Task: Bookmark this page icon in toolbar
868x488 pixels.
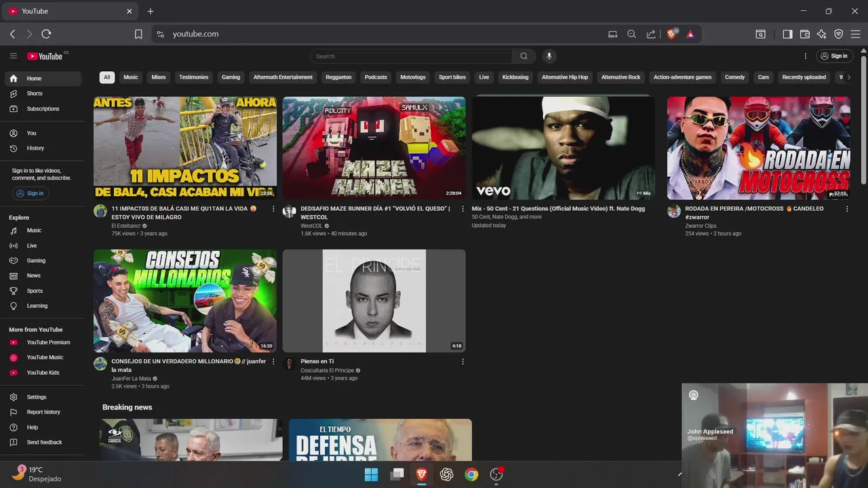Action: click(x=138, y=34)
